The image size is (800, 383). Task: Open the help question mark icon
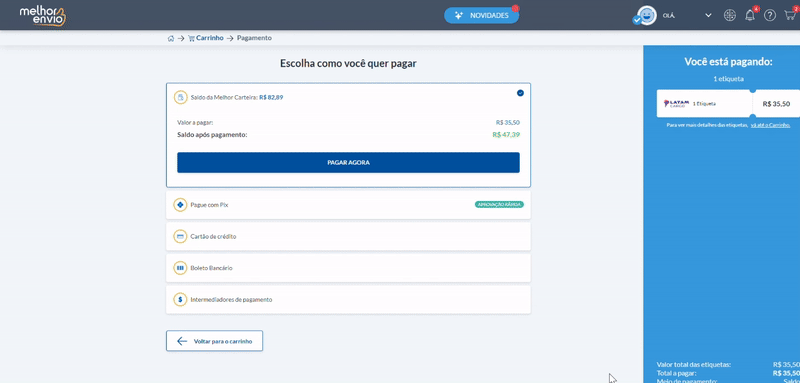tap(769, 15)
